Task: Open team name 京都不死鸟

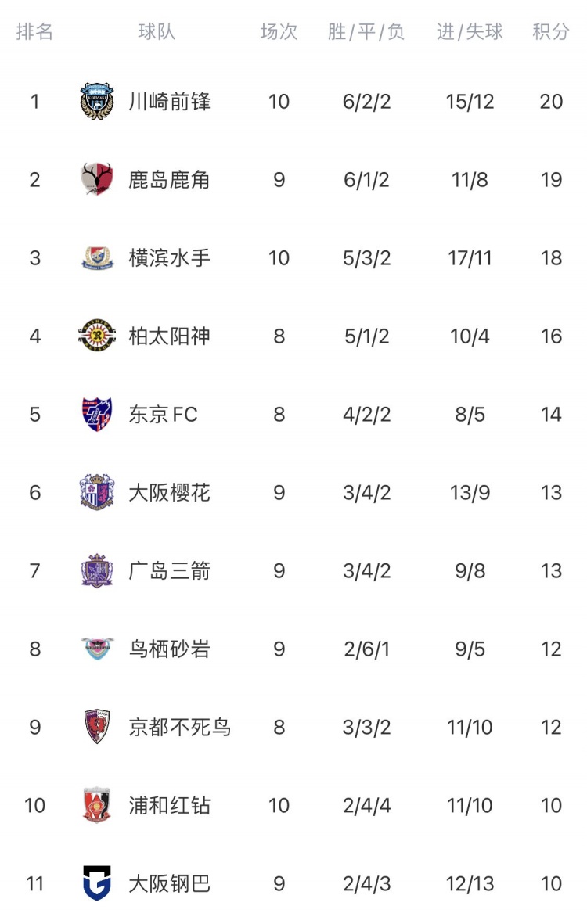Action: (x=180, y=727)
